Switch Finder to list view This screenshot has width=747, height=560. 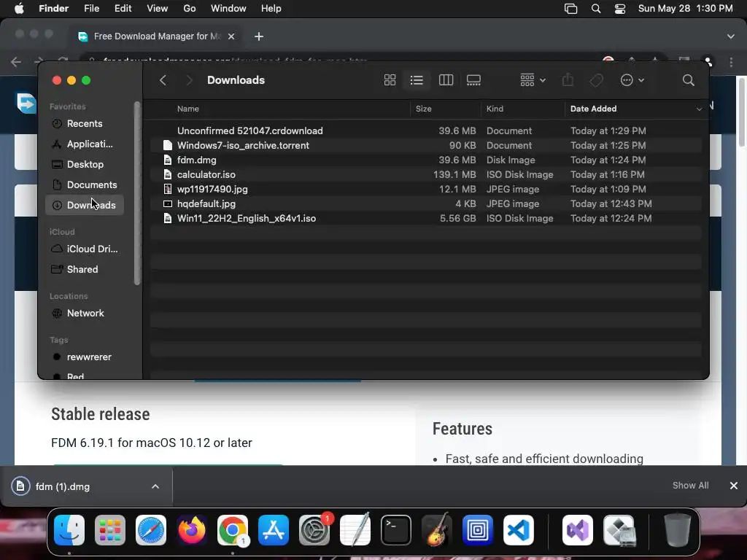417,80
